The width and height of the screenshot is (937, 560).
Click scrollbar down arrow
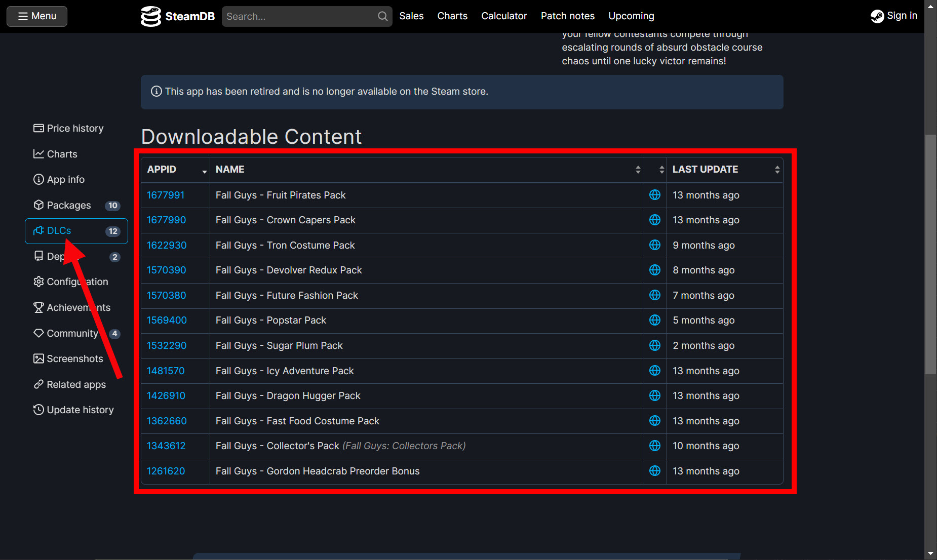click(x=930, y=553)
